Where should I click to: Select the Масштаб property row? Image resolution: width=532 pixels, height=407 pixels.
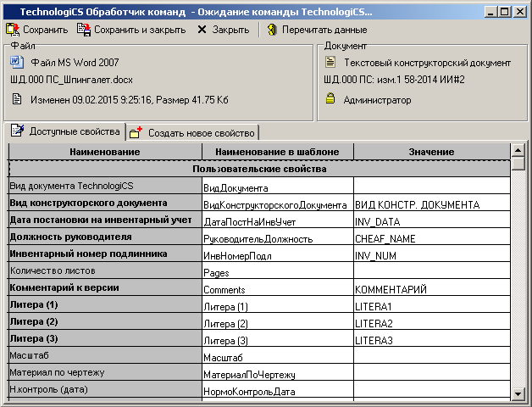tap(105, 357)
